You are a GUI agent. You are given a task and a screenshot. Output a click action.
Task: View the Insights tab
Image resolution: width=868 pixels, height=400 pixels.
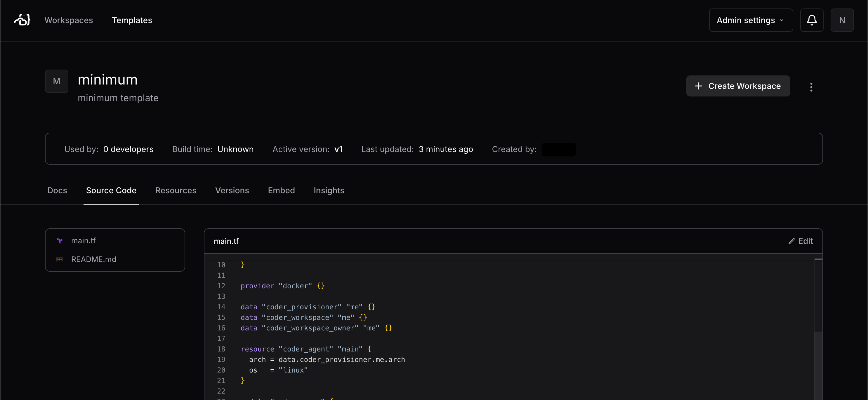[x=329, y=191]
